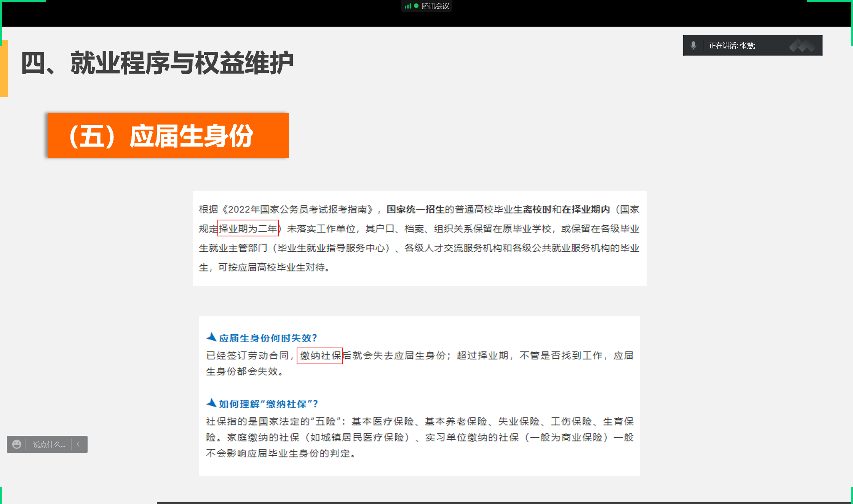Click the heading 应届生身份何时失效?
853x504 pixels.
268,338
